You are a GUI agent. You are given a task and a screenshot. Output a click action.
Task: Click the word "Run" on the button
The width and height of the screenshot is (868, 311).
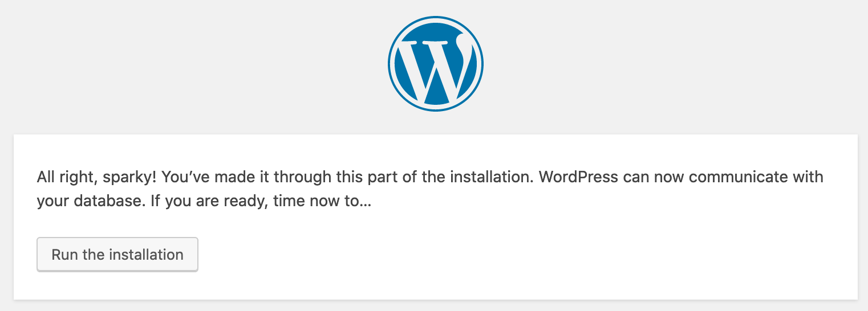pos(64,255)
